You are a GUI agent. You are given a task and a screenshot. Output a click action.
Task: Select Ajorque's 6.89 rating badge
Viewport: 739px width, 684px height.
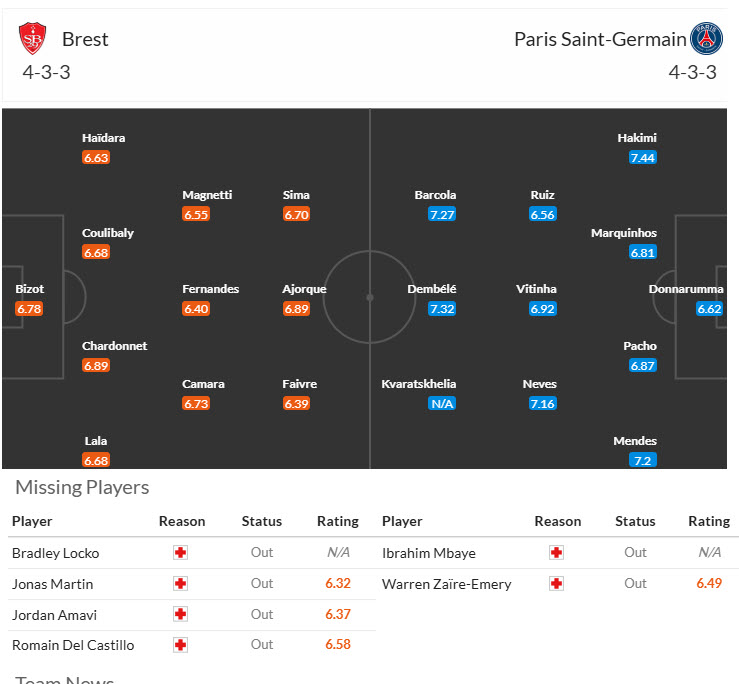point(296,309)
